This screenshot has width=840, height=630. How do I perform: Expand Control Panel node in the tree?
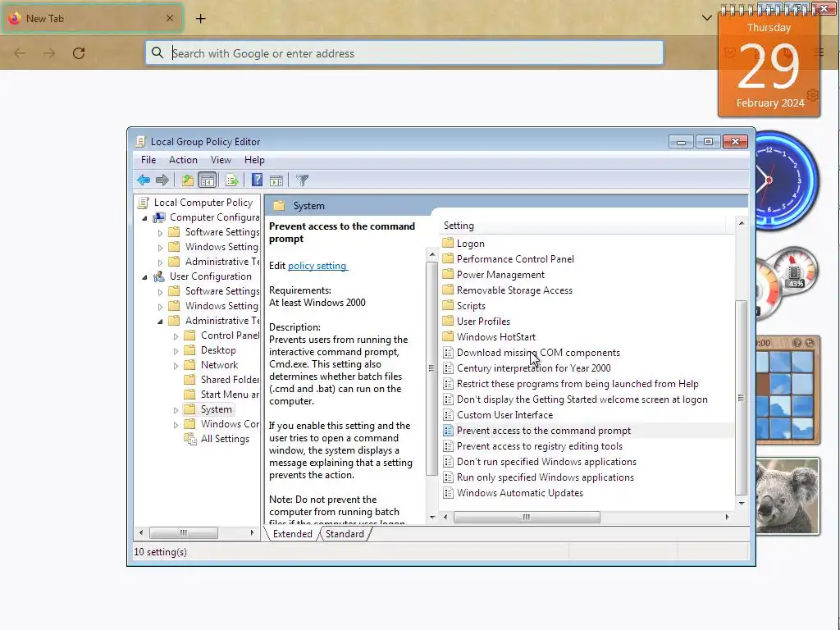point(176,336)
